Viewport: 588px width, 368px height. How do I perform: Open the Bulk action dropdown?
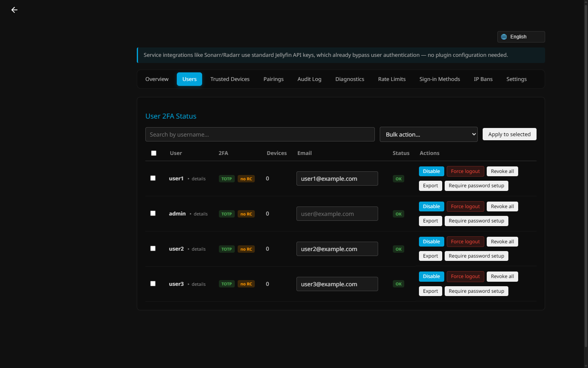pos(429,135)
